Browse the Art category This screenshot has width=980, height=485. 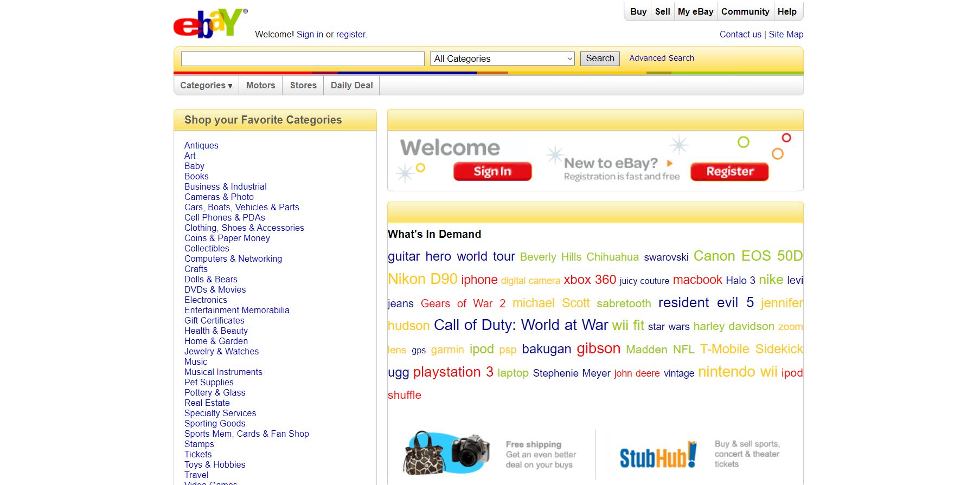coord(190,156)
